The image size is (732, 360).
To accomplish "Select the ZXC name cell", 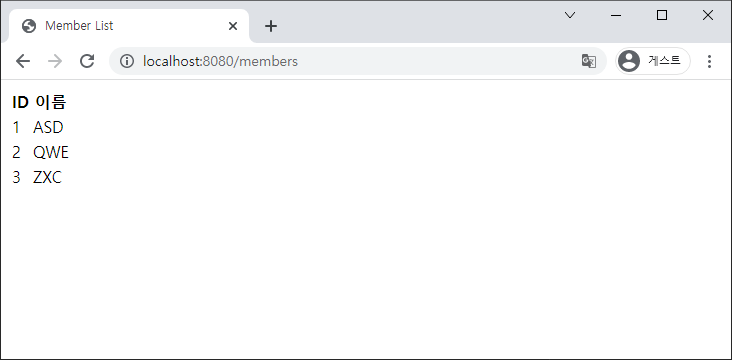I will coord(47,177).
